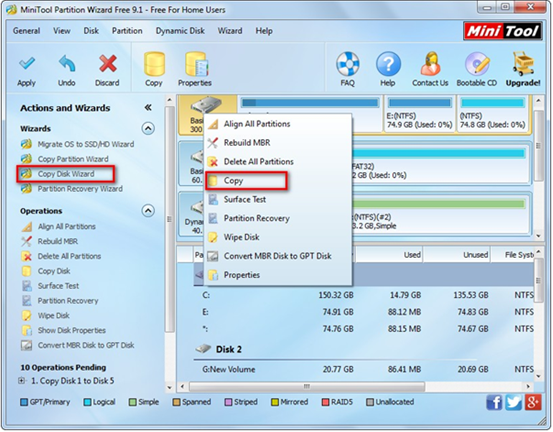The width and height of the screenshot is (553, 432).
Task: Click the Contact Us toolbar icon
Action: coord(430,70)
